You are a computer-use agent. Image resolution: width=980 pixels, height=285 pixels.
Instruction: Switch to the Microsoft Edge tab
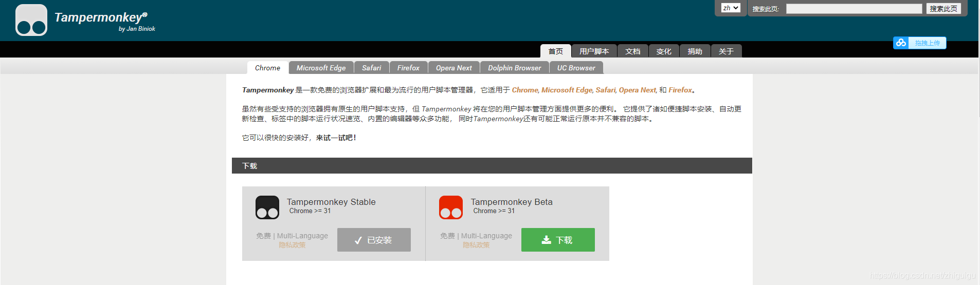point(321,68)
